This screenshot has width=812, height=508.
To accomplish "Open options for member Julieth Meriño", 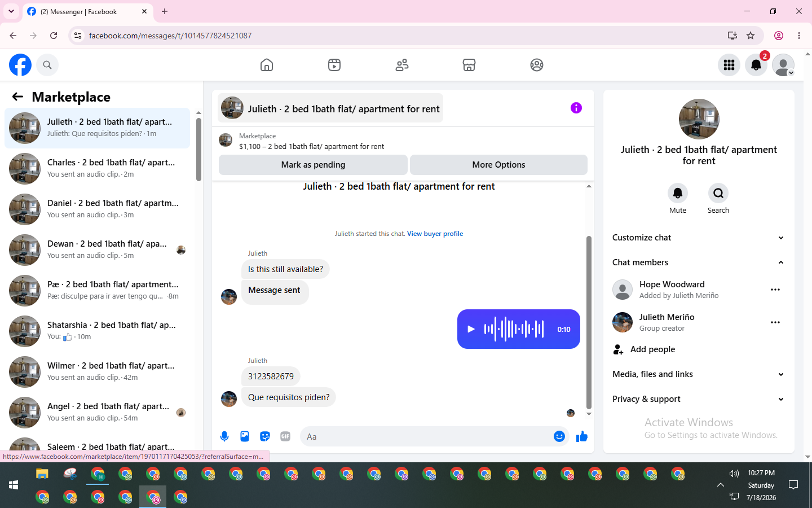I will click(775, 322).
